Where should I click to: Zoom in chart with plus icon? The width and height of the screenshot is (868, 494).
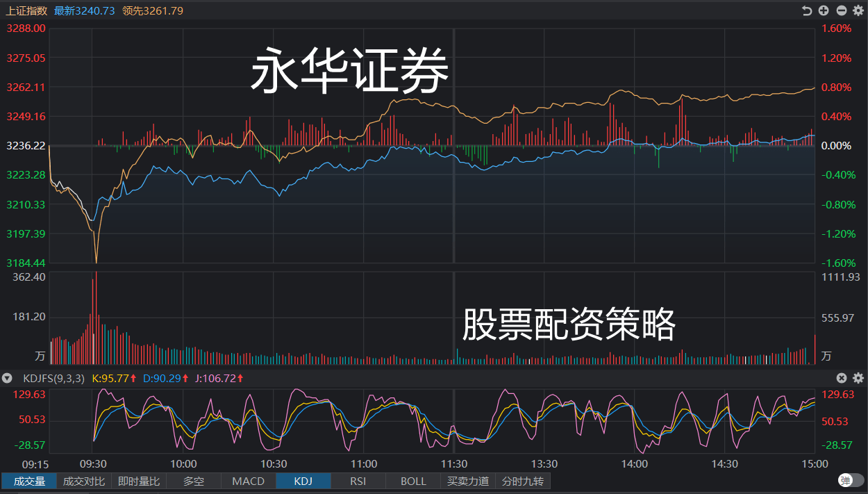tap(824, 10)
